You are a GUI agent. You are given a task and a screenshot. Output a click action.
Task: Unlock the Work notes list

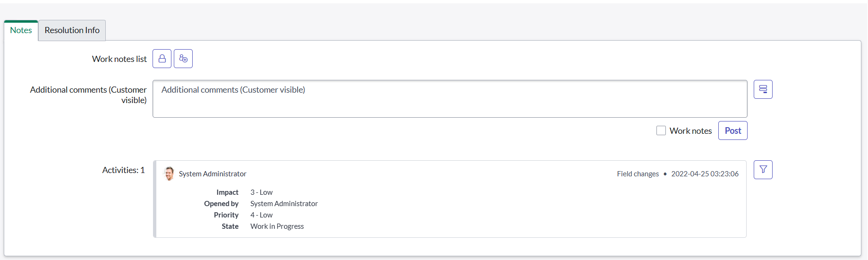coord(162,59)
